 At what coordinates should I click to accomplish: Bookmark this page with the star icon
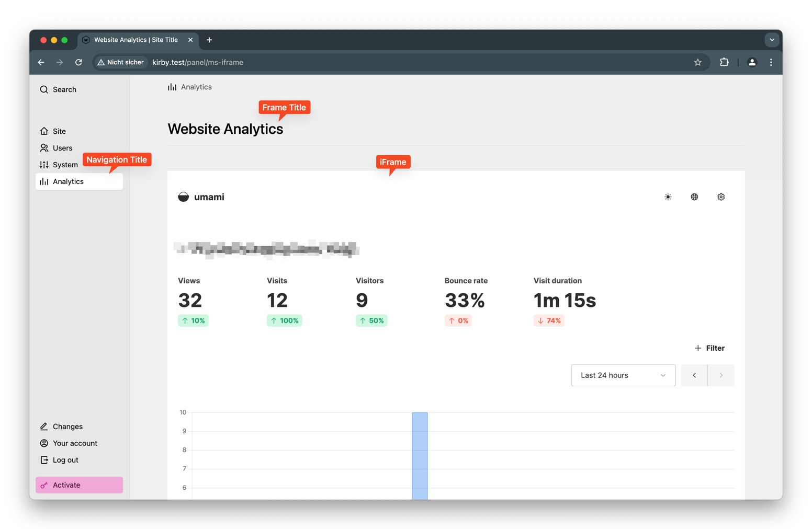pyautogui.click(x=697, y=62)
